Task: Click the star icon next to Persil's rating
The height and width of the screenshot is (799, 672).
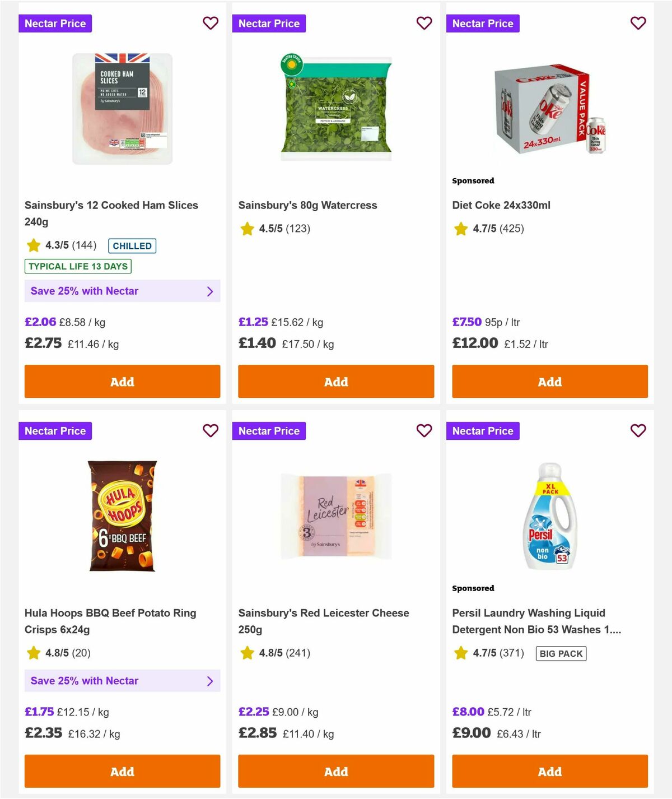Action: coord(461,653)
